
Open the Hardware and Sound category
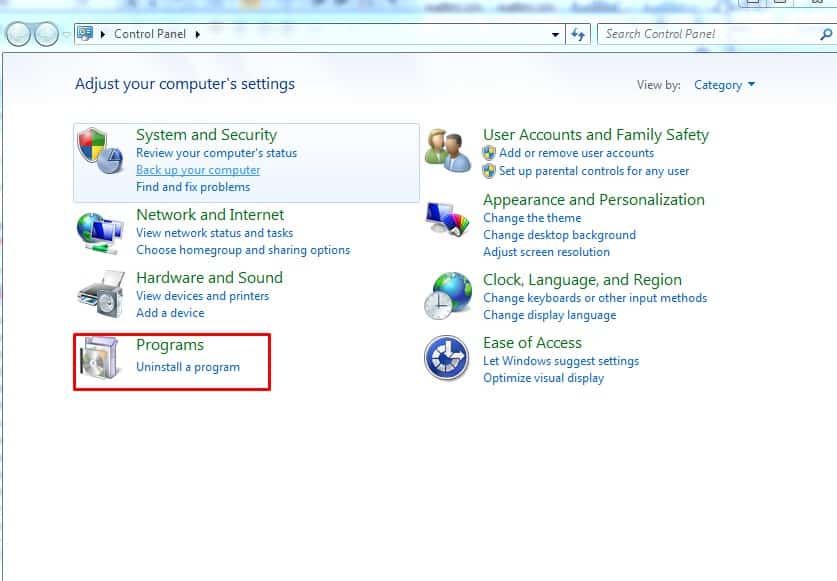tap(209, 278)
